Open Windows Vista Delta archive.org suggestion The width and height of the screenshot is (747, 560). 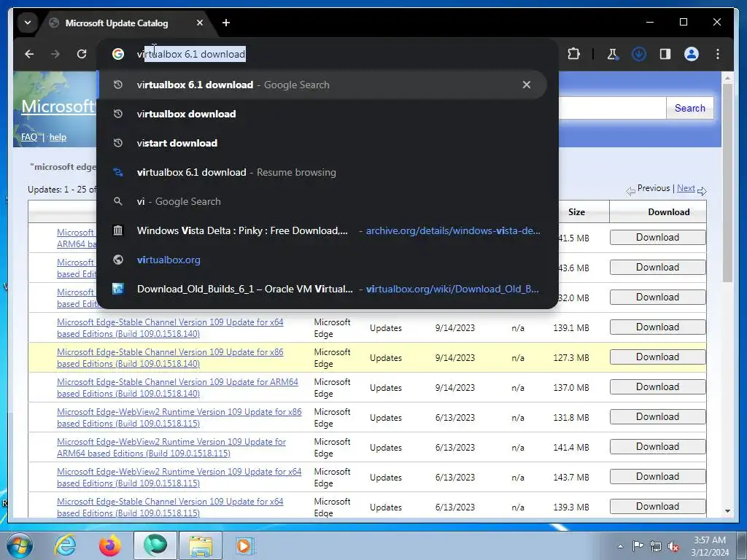click(x=322, y=231)
